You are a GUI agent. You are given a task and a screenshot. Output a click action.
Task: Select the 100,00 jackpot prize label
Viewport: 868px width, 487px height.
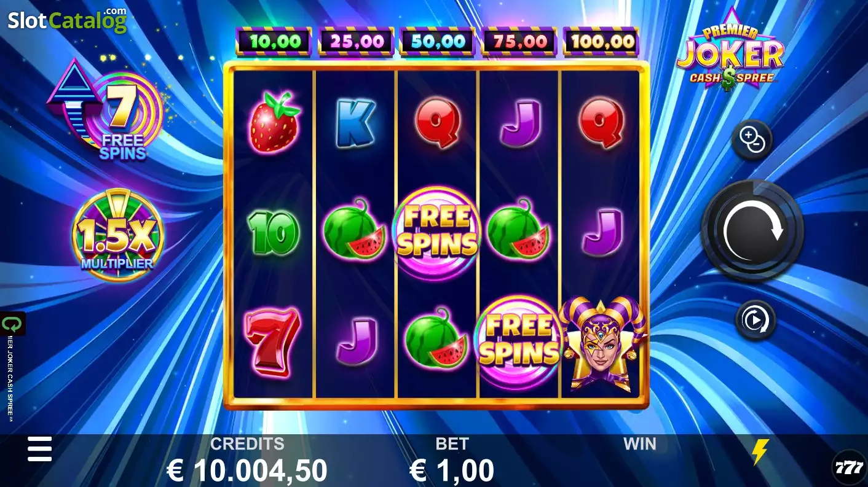pos(601,42)
